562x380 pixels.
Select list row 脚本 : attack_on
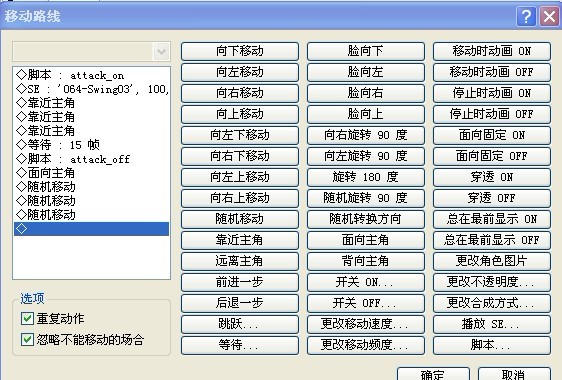(91, 75)
